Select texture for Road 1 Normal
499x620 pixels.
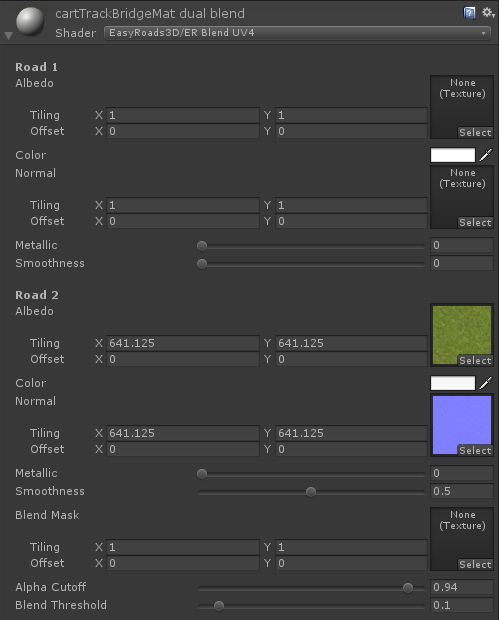click(x=475, y=223)
